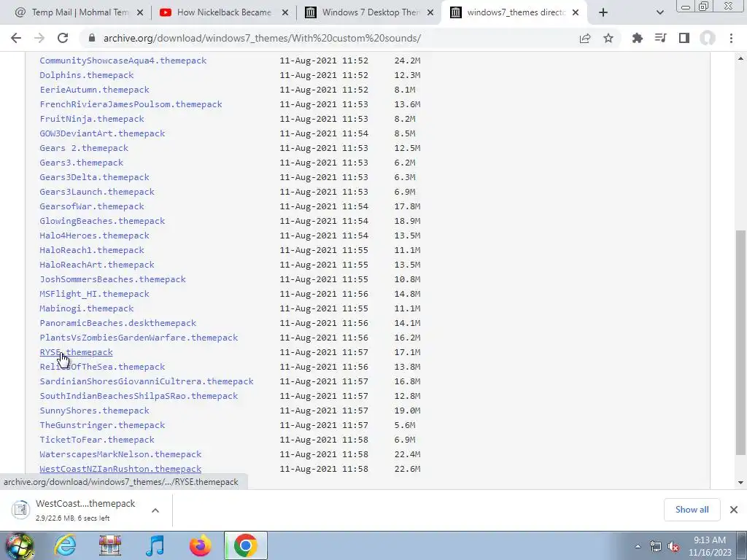747x560 pixels.
Task: Close the How Nickelback Became tab
Action: coord(285,13)
